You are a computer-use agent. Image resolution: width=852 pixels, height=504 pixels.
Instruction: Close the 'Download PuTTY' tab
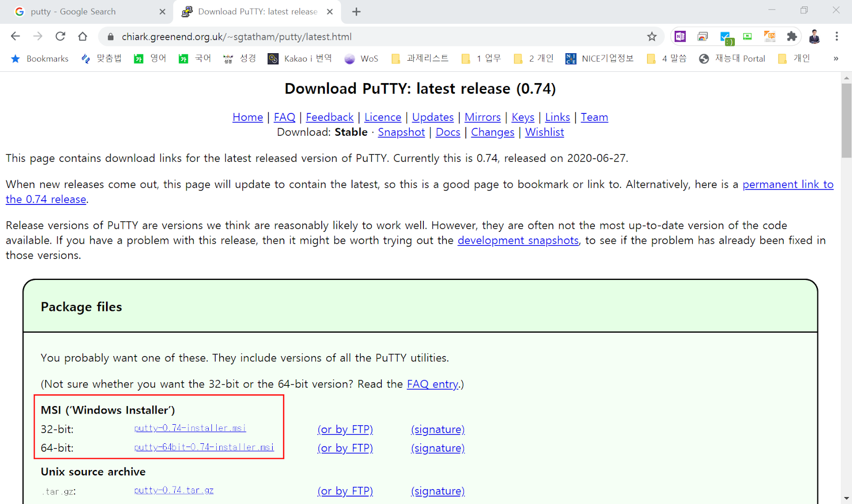tap(330, 12)
